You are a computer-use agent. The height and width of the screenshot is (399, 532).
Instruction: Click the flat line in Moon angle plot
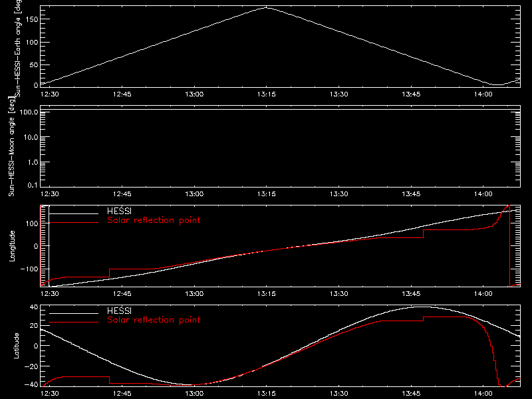point(280,110)
